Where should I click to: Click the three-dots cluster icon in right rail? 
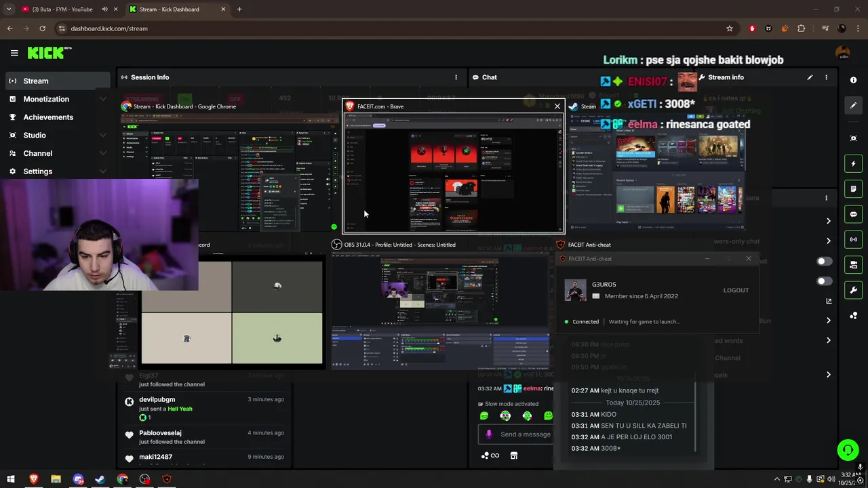tap(853, 316)
